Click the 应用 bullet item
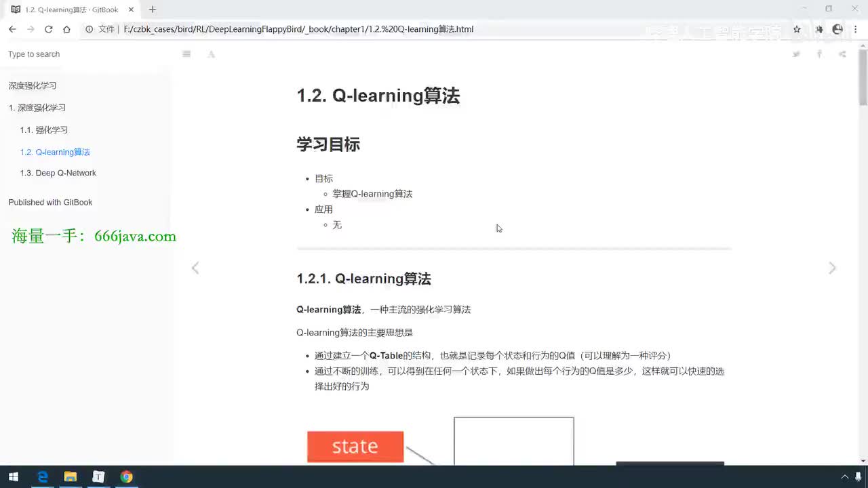 click(x=323, y=209)
